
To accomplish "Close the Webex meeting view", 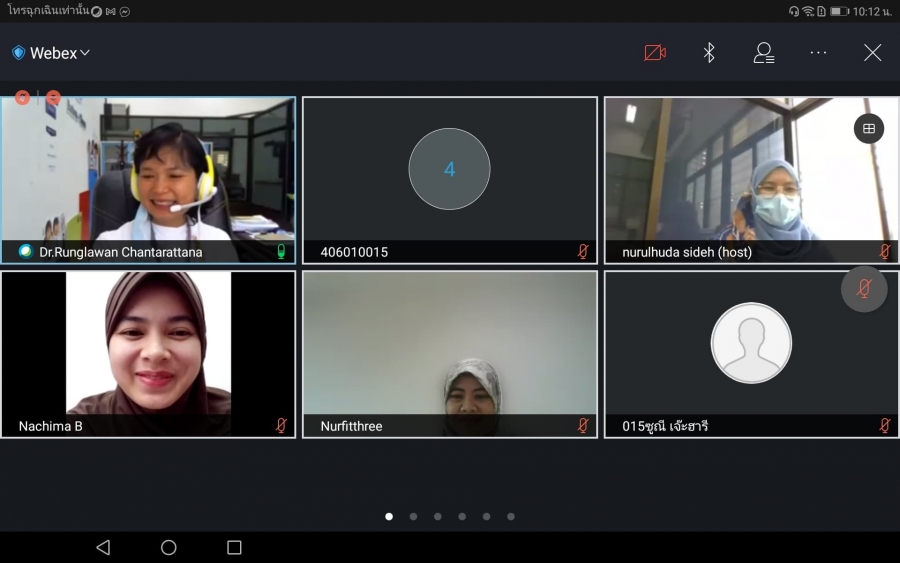I will coord(872,53).
